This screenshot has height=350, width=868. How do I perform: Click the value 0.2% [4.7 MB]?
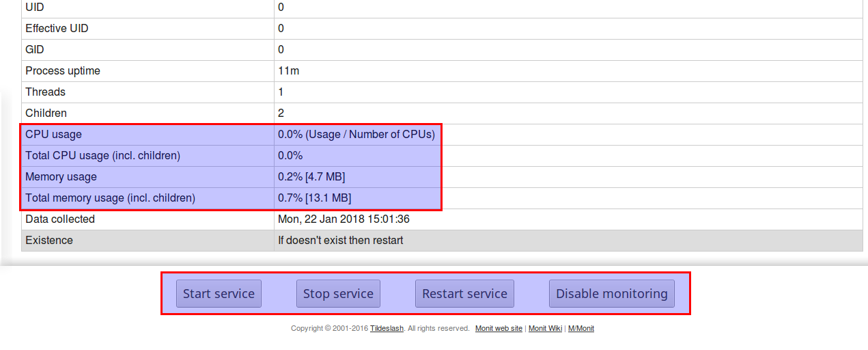pos(311,177)
